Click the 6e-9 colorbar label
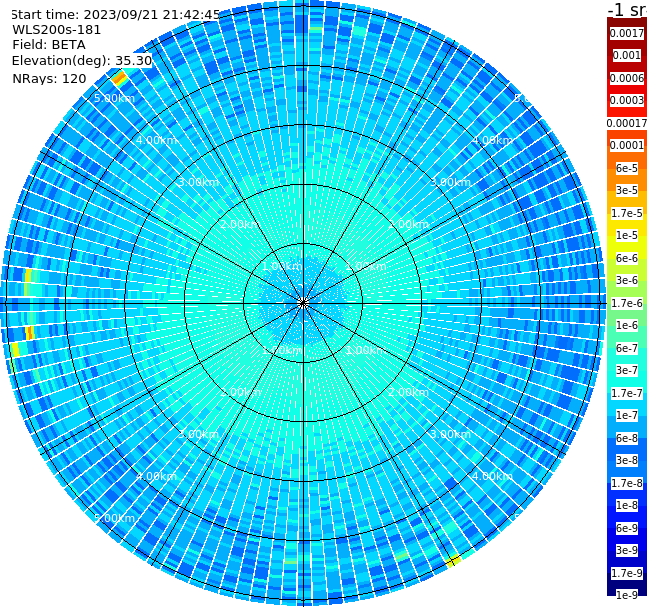This screenshot has width=647, height=607. (x=627, y=528)
